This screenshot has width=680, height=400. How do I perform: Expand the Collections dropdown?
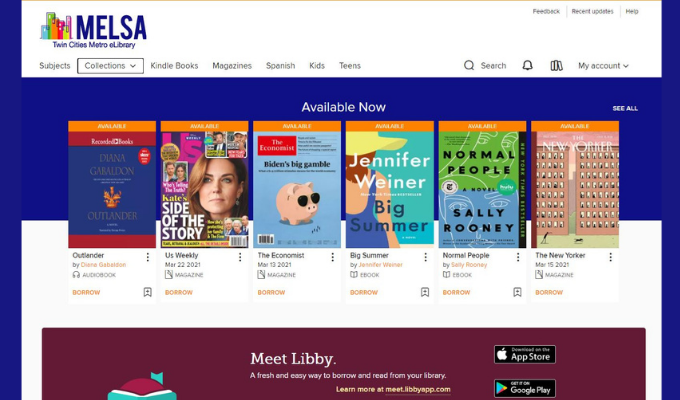(110, 66)
